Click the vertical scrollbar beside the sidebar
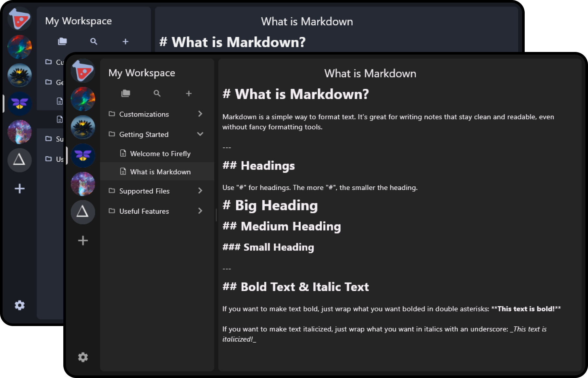This screenshot has height=378, width=588. point(217,215)
